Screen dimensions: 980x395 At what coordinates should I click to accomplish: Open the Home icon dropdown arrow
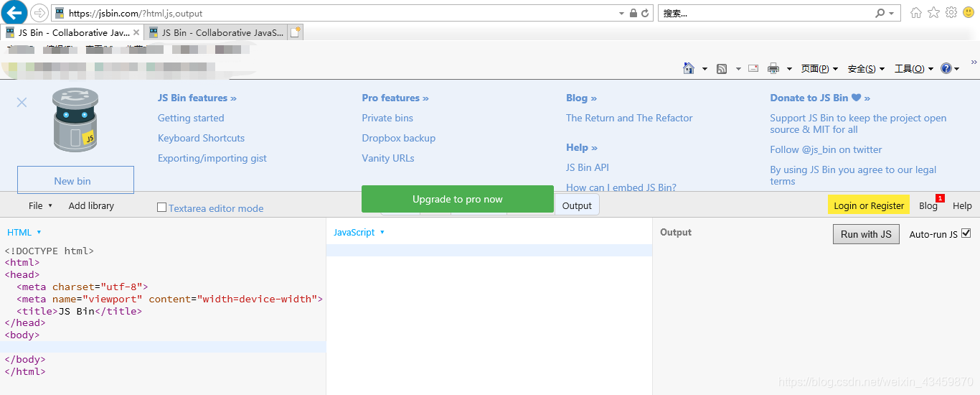pos(705,69)
